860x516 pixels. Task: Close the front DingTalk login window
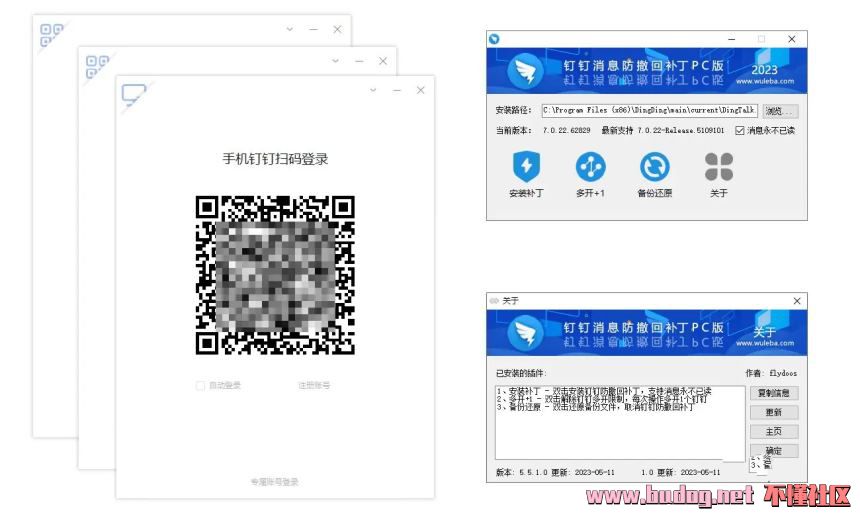pos(421,90)
